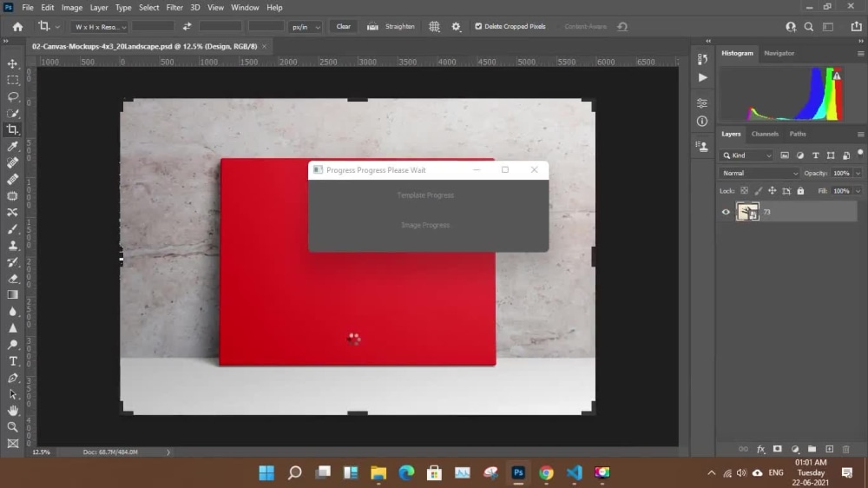This screenshot has width=868, height=488.
Task: Switch to the Paths tab
Action: 798,134
